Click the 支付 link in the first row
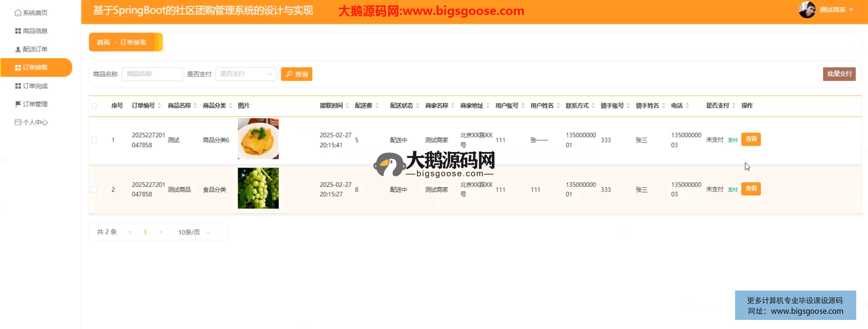 732,140
